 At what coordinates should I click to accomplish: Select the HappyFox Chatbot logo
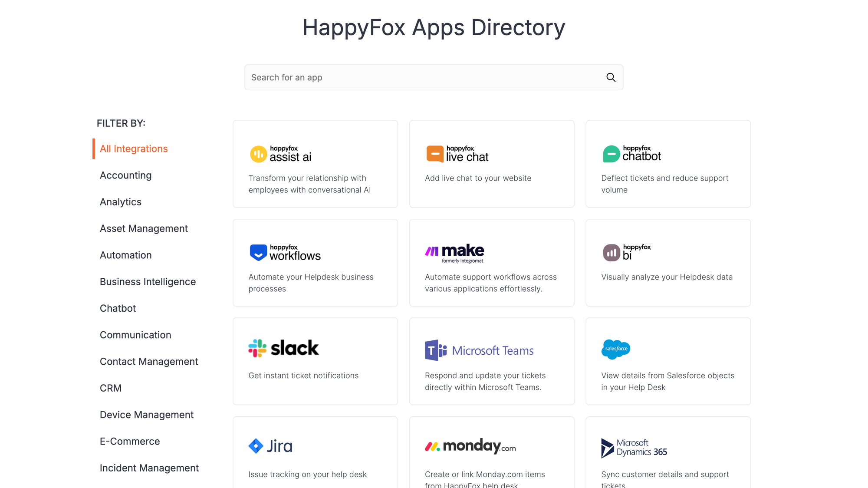coord(631,153)
